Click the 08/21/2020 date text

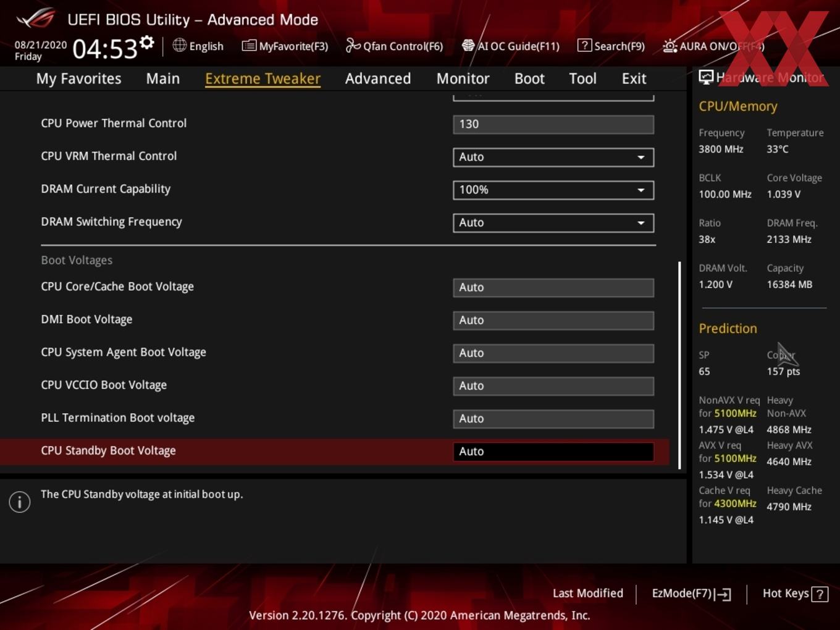pyautogui.click(x=41, y=45)
